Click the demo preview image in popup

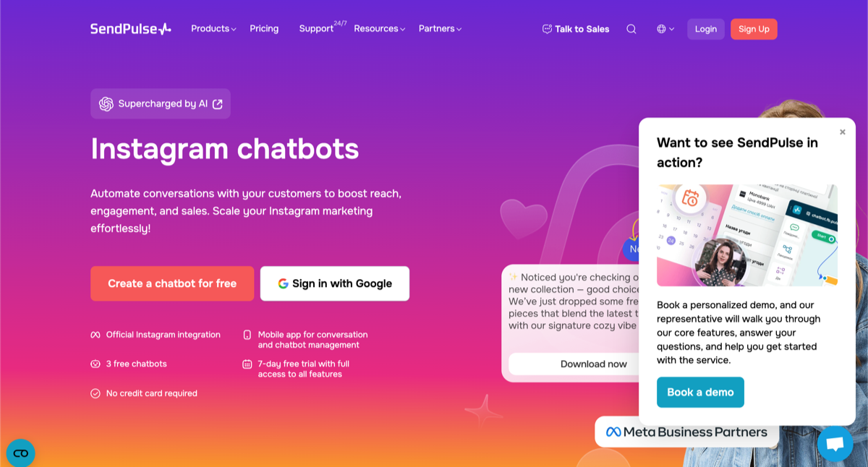747,235
